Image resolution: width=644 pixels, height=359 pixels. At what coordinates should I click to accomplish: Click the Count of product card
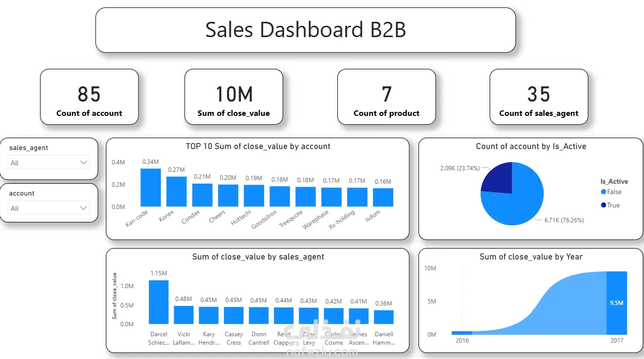pos(386,97)
